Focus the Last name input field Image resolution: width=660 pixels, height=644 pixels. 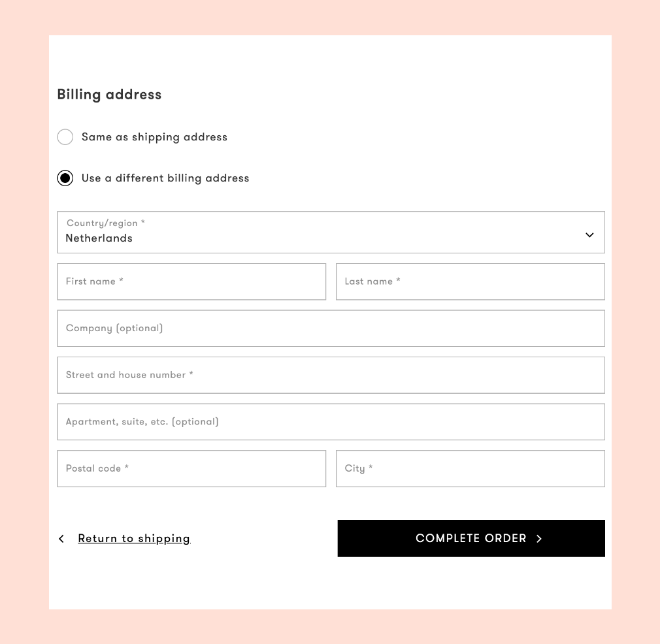(470, 282)
